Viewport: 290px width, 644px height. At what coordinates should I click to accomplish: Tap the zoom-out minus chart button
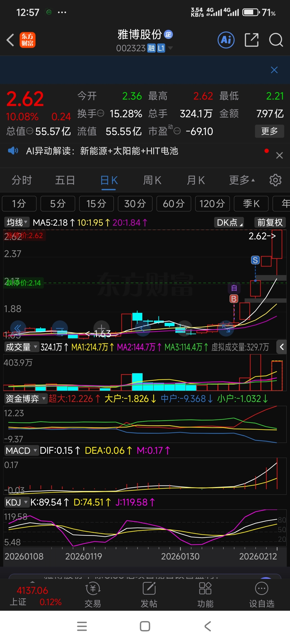[60, 328]
